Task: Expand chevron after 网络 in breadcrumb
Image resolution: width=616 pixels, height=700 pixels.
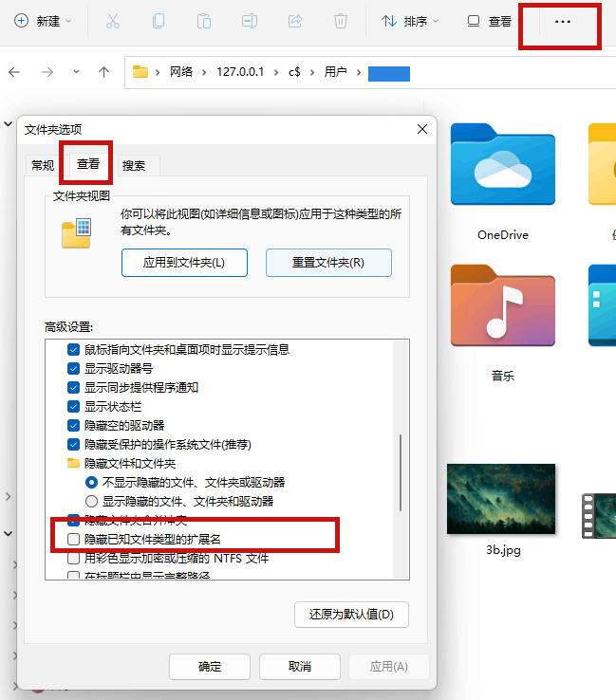Action: [204, 72]
